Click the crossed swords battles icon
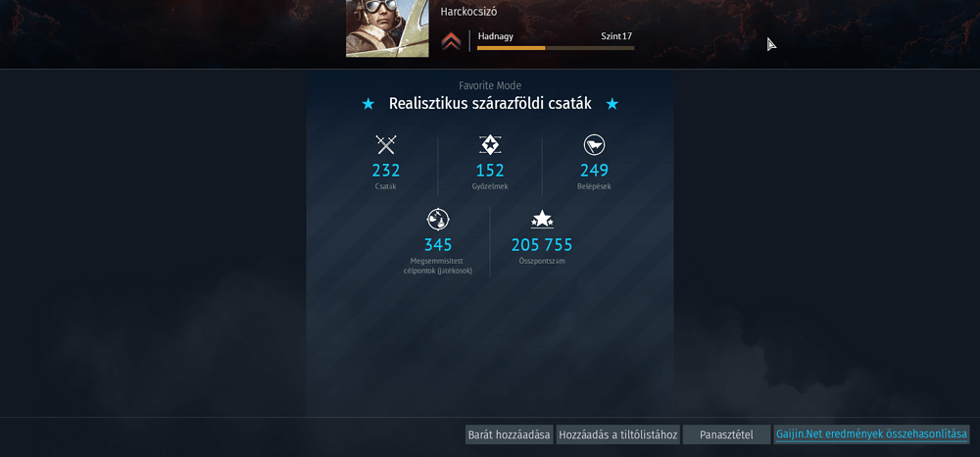 (386, 145)
